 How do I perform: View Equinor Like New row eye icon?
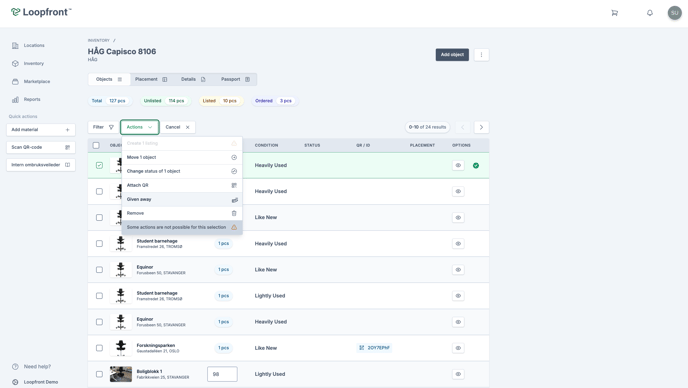click(458, 269)
